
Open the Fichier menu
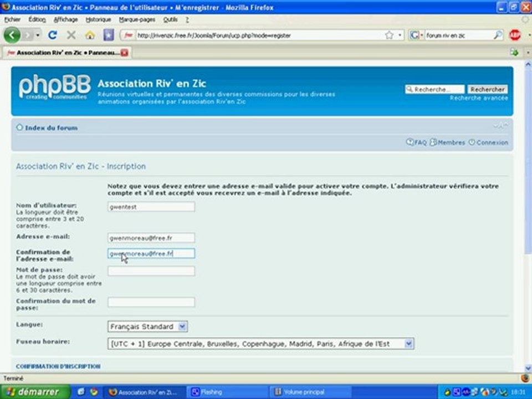click(13, 20)
